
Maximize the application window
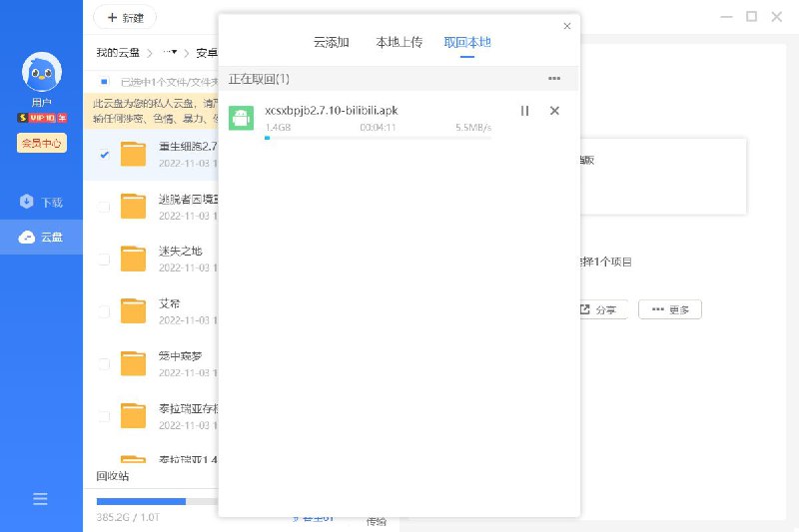752,17
